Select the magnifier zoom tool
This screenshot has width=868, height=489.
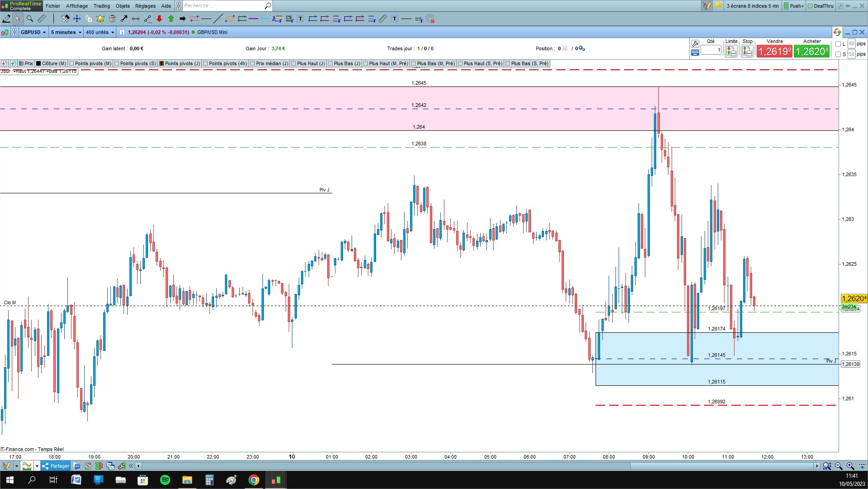click(30, 19)
